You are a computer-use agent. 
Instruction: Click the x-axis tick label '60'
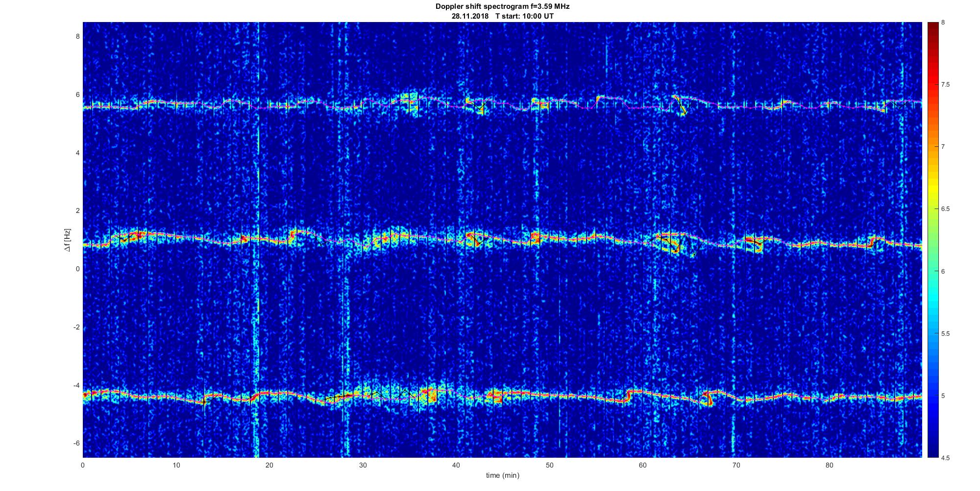coord(643,465)
